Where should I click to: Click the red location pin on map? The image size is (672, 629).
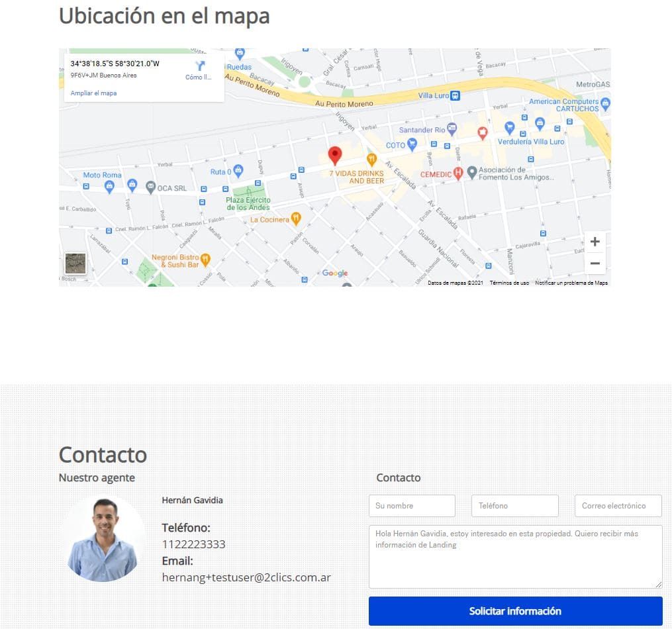pyautogui.click(x=335, y=156)
